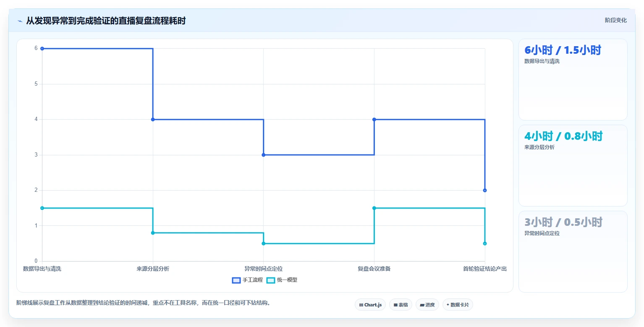Click the 统一模型 data point at 数据导出与清洗
The width and height of the screenshot is (644, 327).
pyautogui.click(x=42, y=208)
